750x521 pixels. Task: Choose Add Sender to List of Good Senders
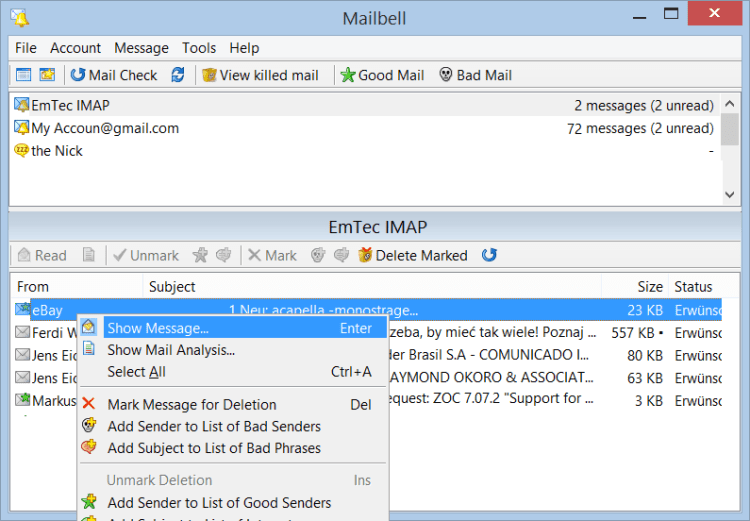(233, 503)
